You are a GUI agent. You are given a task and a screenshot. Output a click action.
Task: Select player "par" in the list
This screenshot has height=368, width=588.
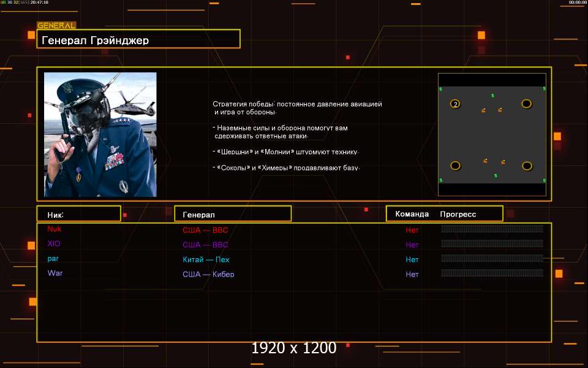[x=53, y=259]
